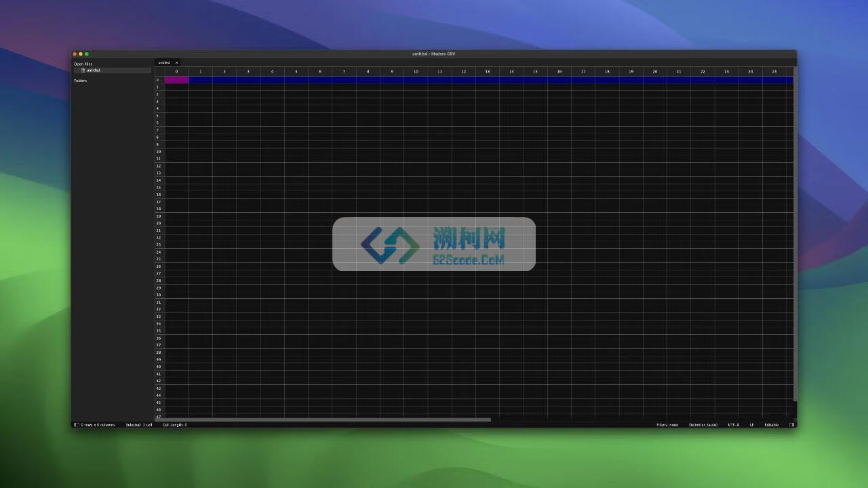
Task: Select row header 0
Action: tap(159, 80)
